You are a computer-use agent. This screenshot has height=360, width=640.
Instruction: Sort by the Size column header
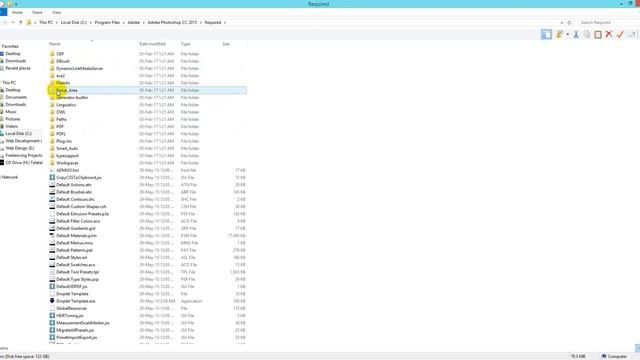[x=226, y=44]
